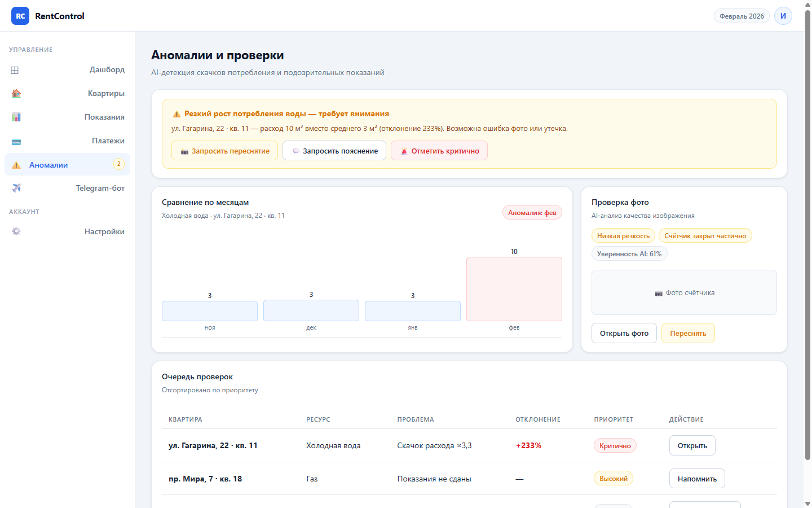Click the warning triangle icon for Аномалии
The width and height of the screenshot is (812, 508).
point(16,165)
